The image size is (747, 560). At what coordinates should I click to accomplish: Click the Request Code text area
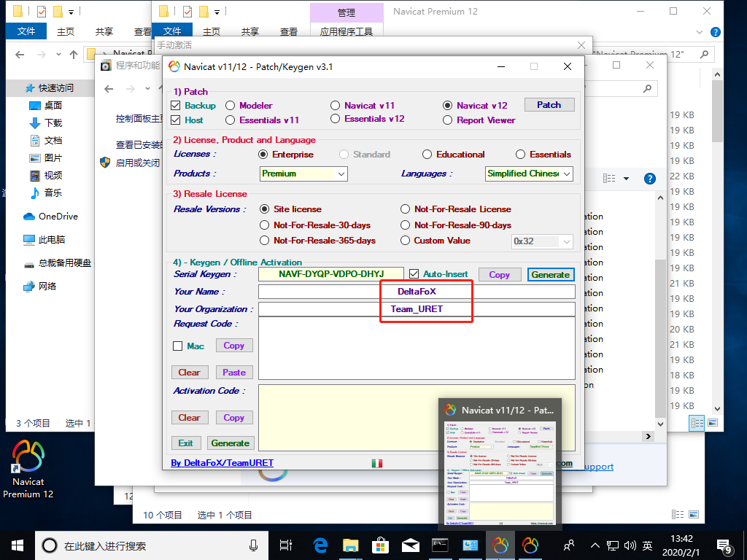(417, 348)
